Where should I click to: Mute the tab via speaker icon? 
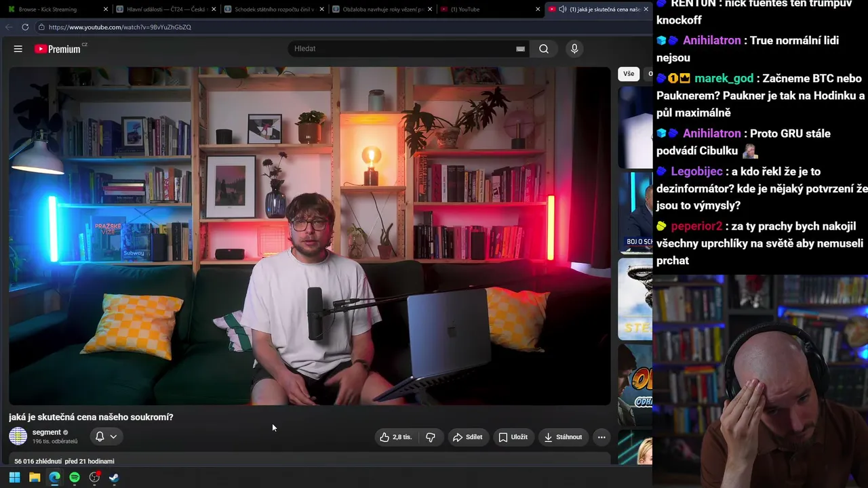click(563, 9)
